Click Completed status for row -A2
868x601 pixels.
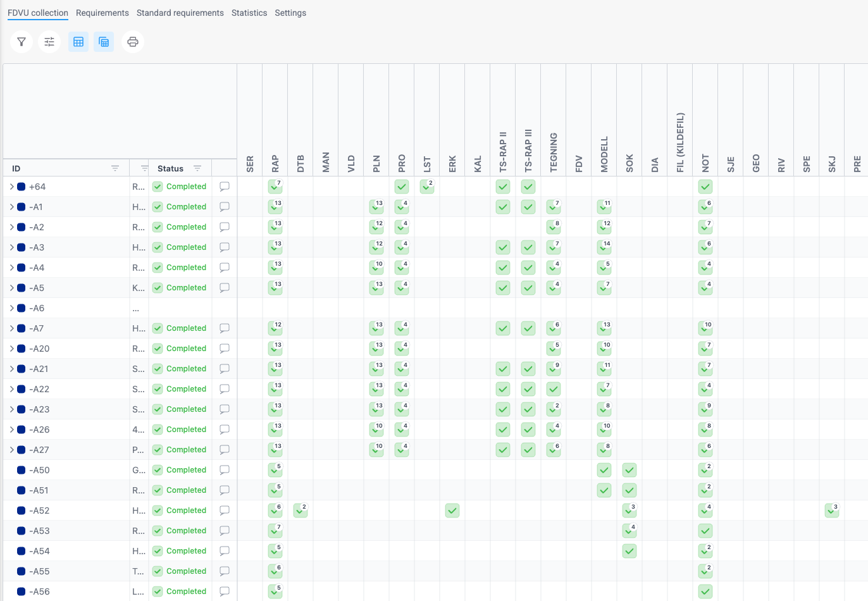180,227
